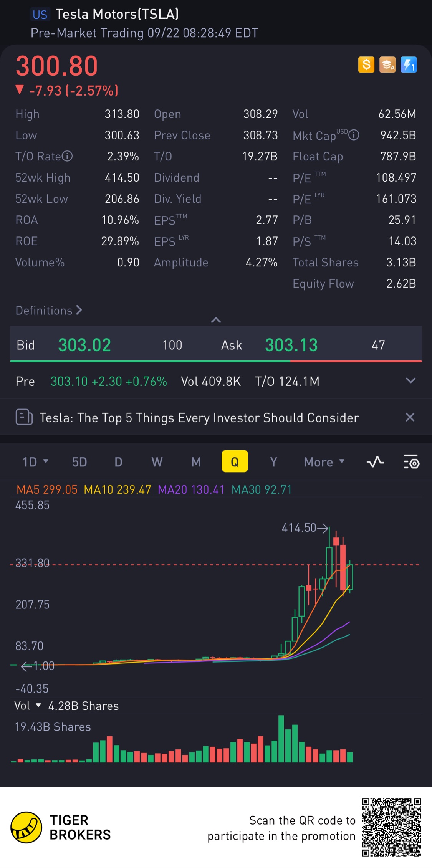432x868 pixels.
Task: Tap the Amplitude value 4.27%
Action: 261,262
